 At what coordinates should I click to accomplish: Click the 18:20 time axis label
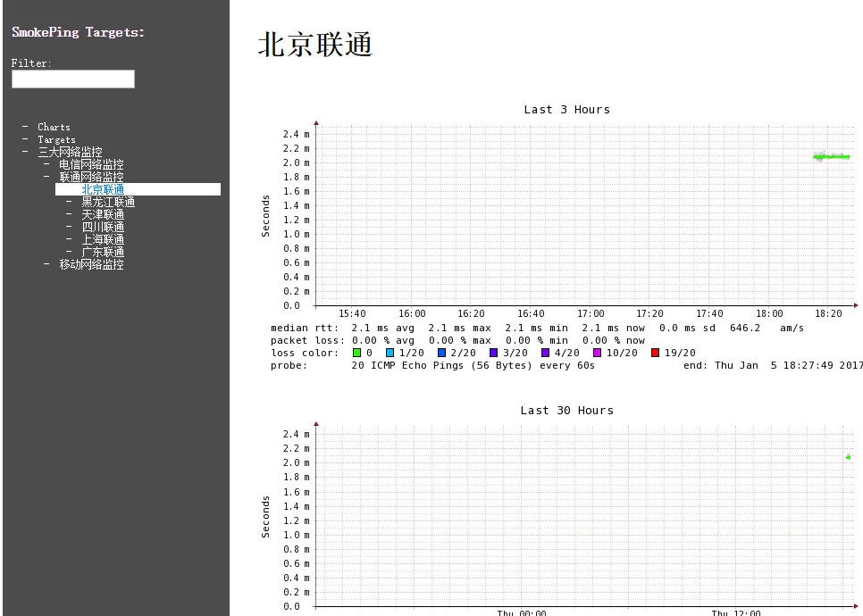828,313
